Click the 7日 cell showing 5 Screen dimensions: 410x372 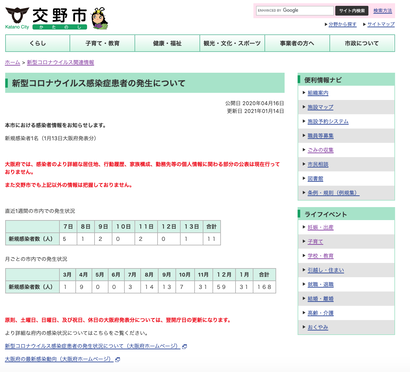(x=68, y=239)
